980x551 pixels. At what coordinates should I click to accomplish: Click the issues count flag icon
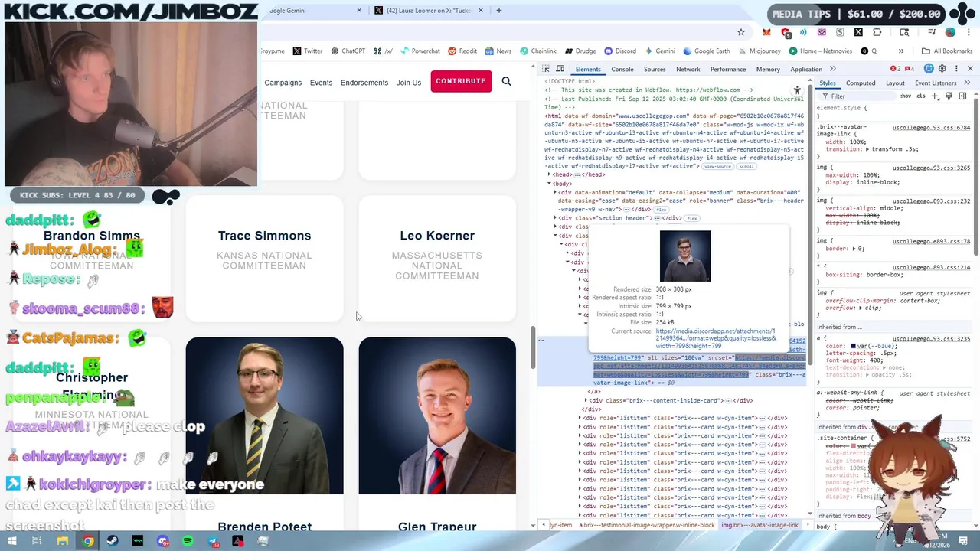point(909,69)
